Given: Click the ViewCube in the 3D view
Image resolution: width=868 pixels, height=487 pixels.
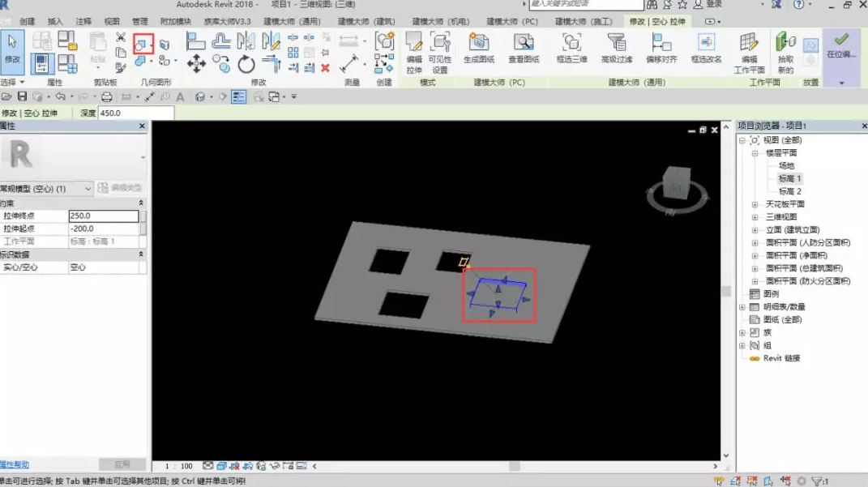Looking at the screenshot, I should [676, 185].
